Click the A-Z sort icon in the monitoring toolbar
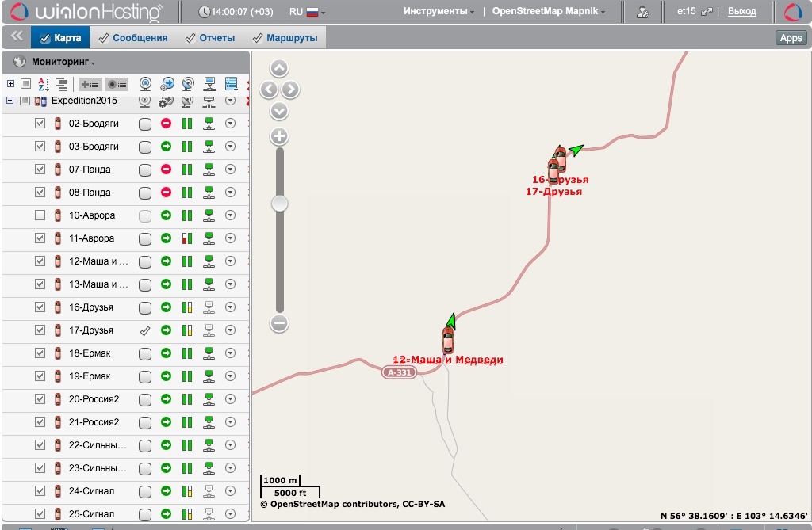This screenshot has height=530, width=812. 43,84
